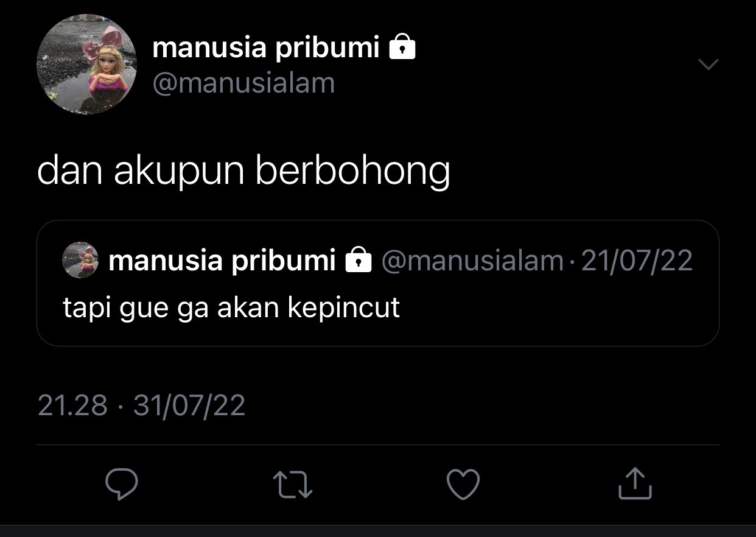Click the lock icon beside the header name
The image size is (756, 537).
pos(402,46)
